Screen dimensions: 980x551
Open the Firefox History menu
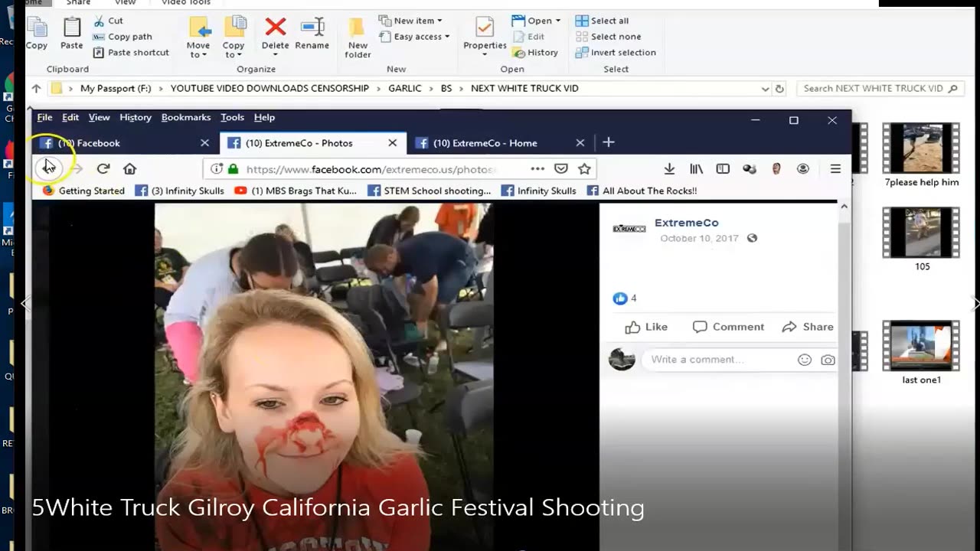[136, 118]
